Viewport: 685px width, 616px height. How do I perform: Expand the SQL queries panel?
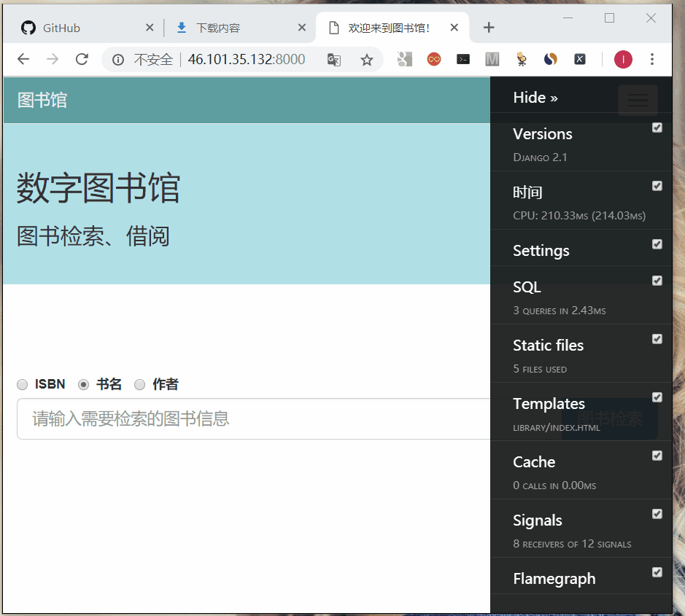tap(527, 287)
